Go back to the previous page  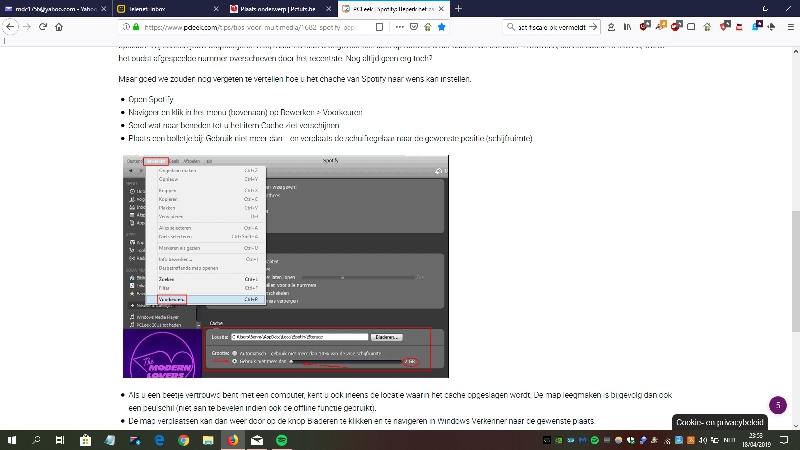pyautogui.click(x=10, y=27)
